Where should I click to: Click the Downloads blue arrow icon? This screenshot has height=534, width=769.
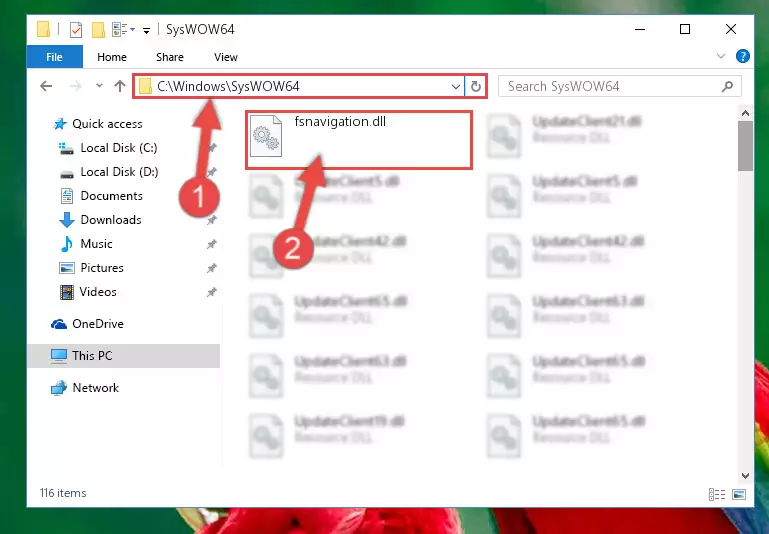click(67, 220)
